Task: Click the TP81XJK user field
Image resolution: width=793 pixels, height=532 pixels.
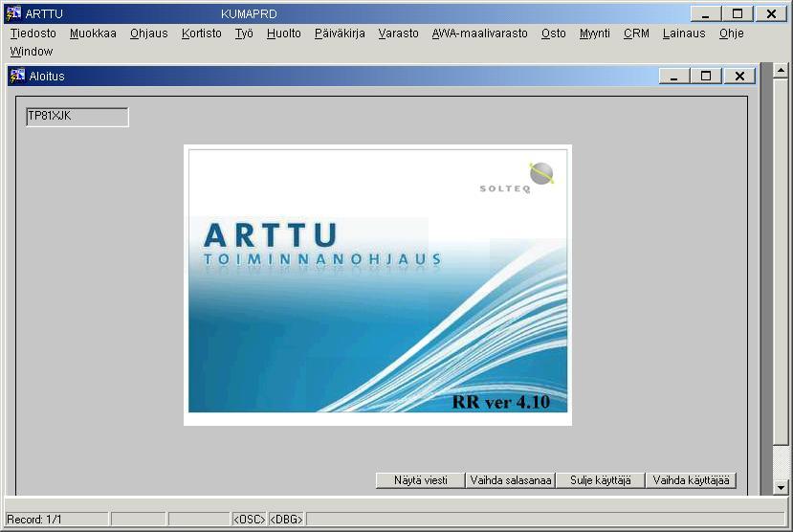Action: point(77,117)
